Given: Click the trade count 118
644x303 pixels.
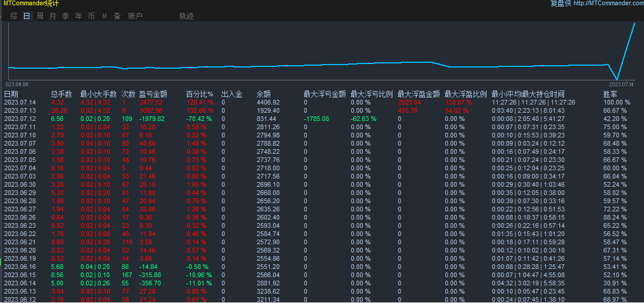Looking at the screenshot, I should (126, 242).
